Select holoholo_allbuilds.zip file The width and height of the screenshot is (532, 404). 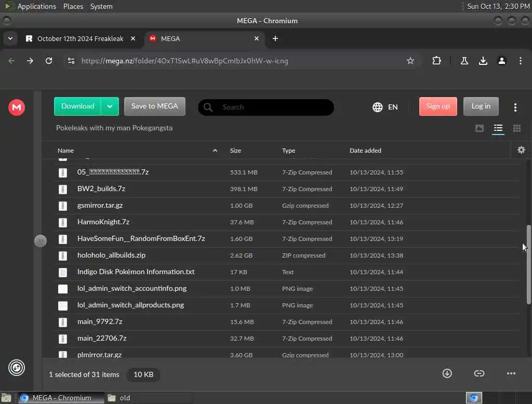(x=287, y=255)
